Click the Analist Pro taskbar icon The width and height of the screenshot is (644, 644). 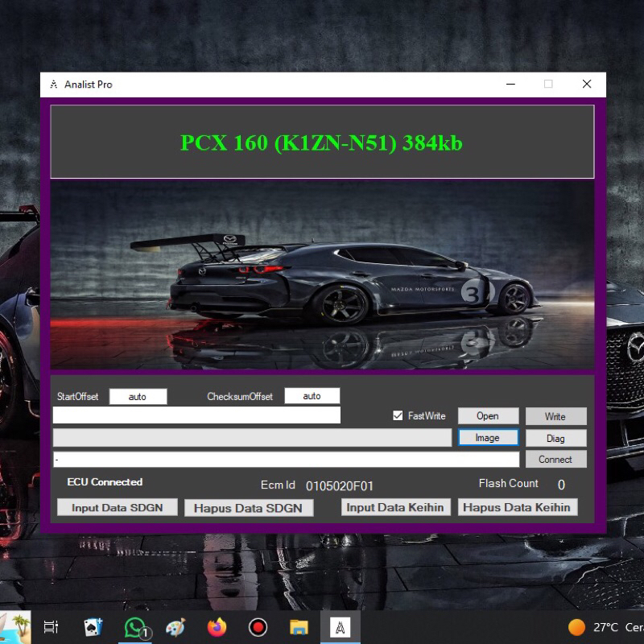(x=341, y=627)
